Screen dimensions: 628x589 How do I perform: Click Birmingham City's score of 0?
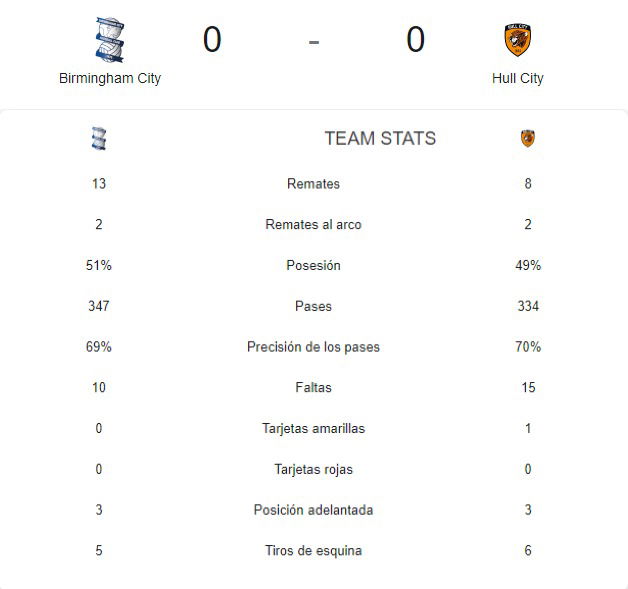[212, 39]
